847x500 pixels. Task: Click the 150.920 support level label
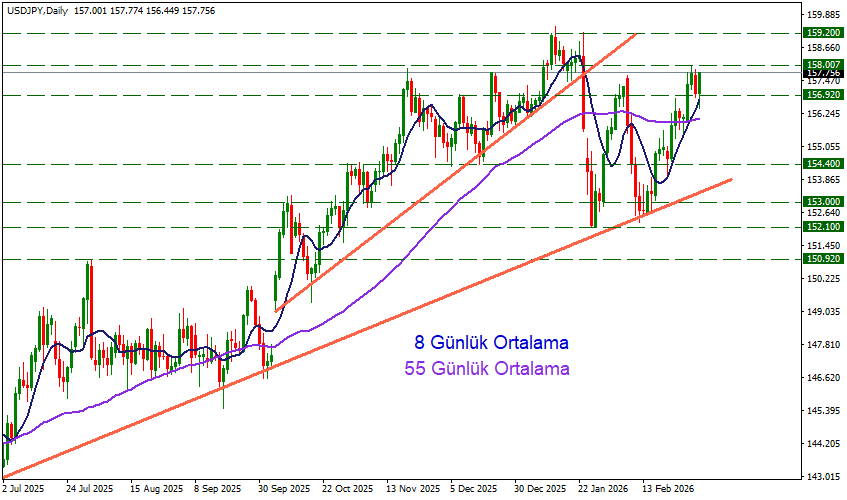tap(822, 259)
